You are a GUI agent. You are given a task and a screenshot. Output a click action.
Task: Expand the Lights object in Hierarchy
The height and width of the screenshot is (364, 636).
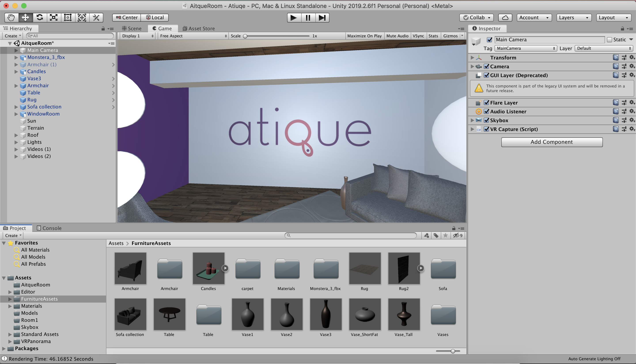pos(16,142)
